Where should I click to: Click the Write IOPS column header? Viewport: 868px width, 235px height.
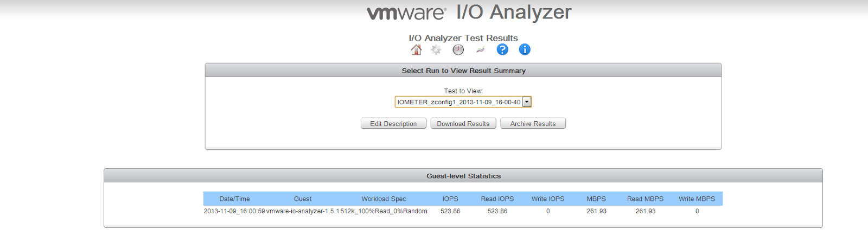pos(548,199)
